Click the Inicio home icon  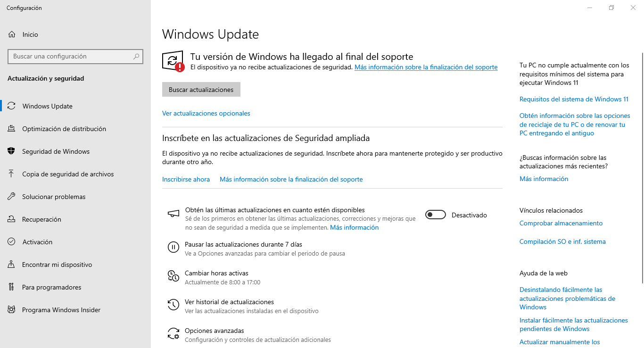(x=12, y=34)
